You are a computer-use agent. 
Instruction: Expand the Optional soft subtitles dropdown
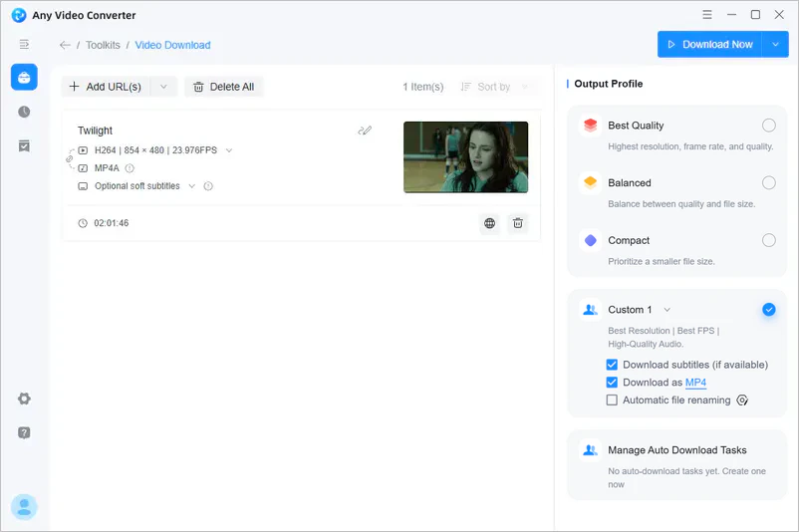[192, 186]
